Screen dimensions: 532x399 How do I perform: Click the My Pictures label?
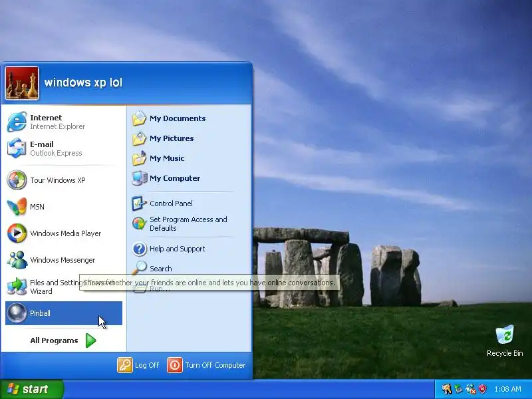coord(172,138)
